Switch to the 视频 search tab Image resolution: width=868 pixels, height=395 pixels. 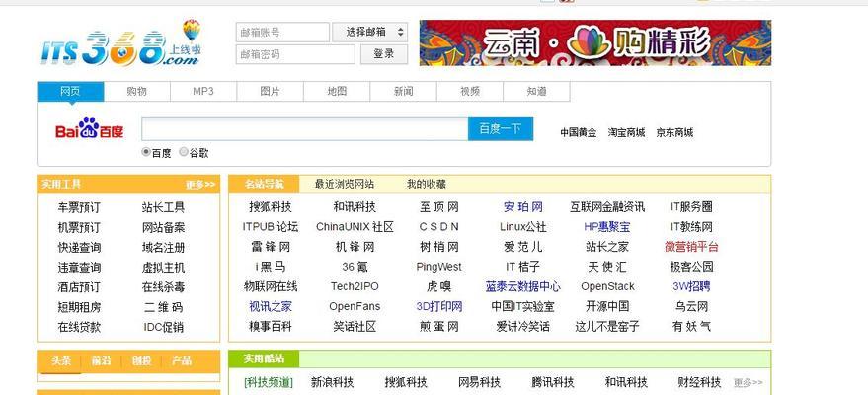point(470,91)
